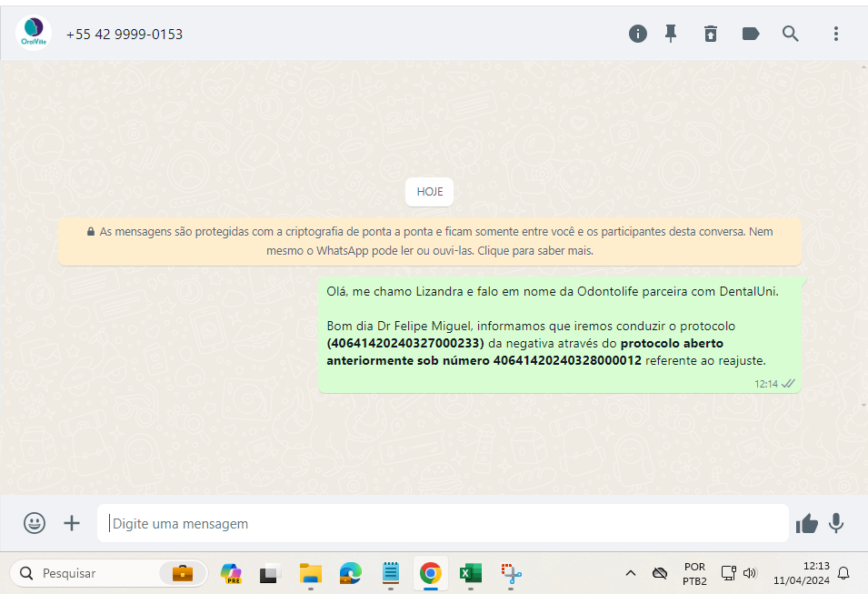The width and height of the screenshot is (868, 594).
Task: Expand hidden system tray icons
Action: click(x=631, y=573)
